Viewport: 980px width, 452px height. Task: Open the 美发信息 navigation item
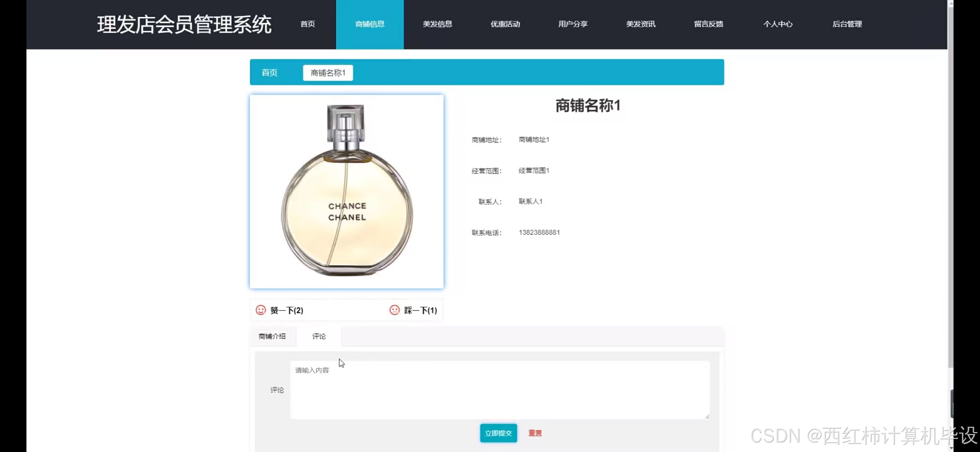tap(437, 24)
